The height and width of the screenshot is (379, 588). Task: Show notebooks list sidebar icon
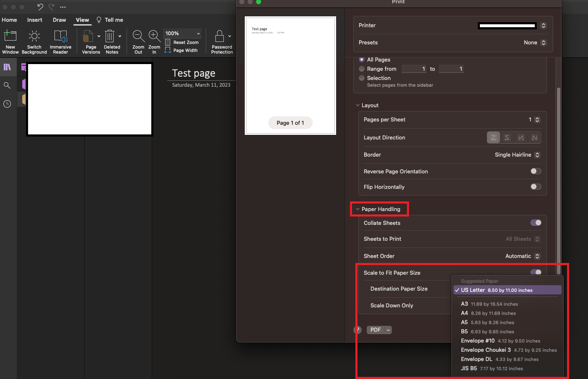pyautogui.click(x=7, y=67)
